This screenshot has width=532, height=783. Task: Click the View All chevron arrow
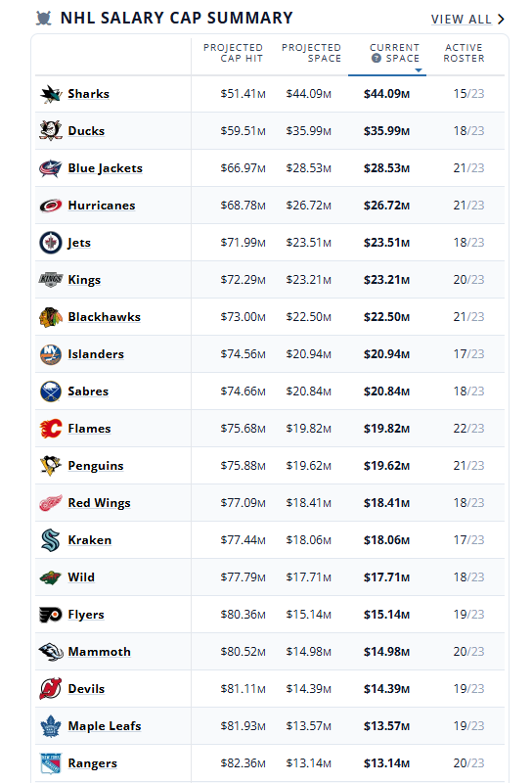[x=501, y=20]
